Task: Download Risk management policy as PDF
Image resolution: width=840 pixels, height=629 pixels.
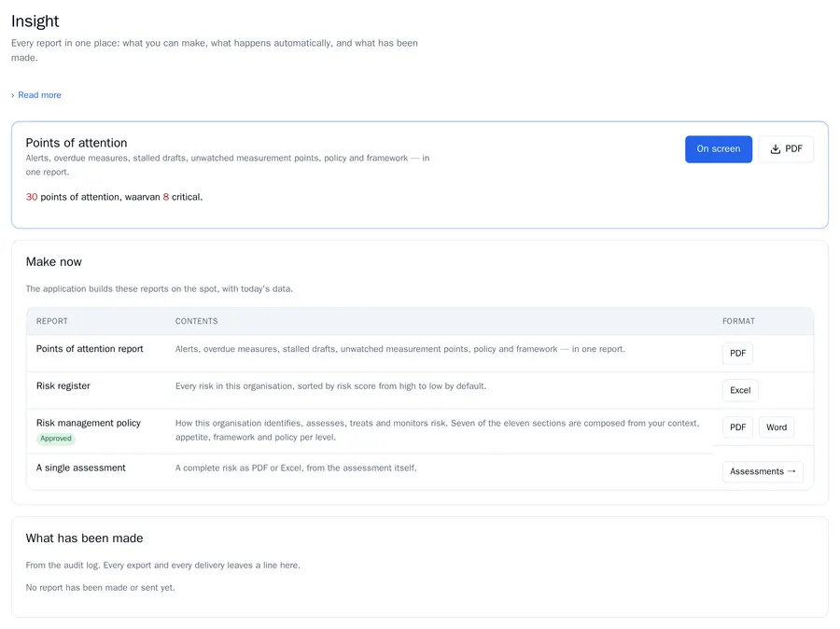Action: [737, 427]
